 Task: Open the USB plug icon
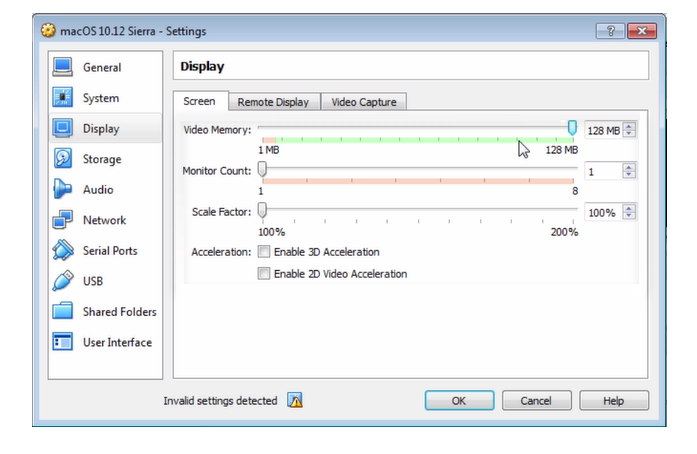click(x=62, y=281)
